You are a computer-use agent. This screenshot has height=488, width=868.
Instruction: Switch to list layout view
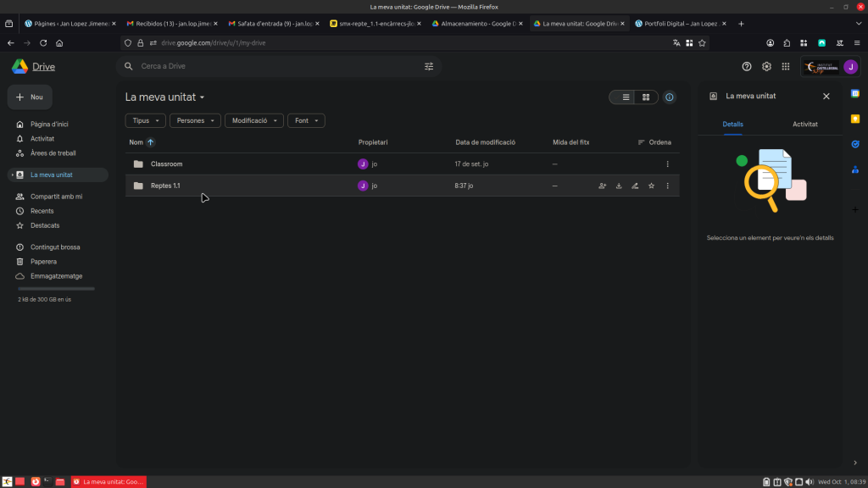click(x=626, y=97)
